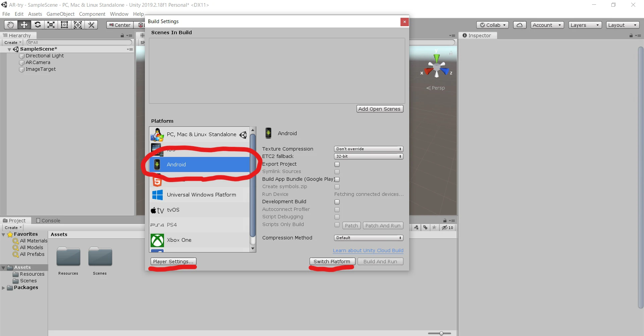Enable the Export Project checkbox

pos(337,164)
